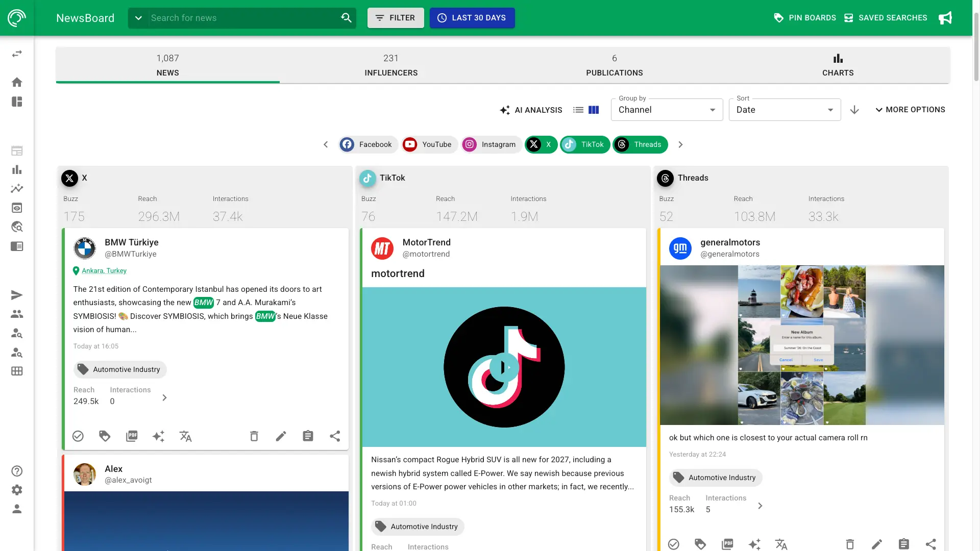Open the contacts group icon in sidebar
The height and width of the screenshot is (551, 980).
pyautogui.click(x=17, y=314)
